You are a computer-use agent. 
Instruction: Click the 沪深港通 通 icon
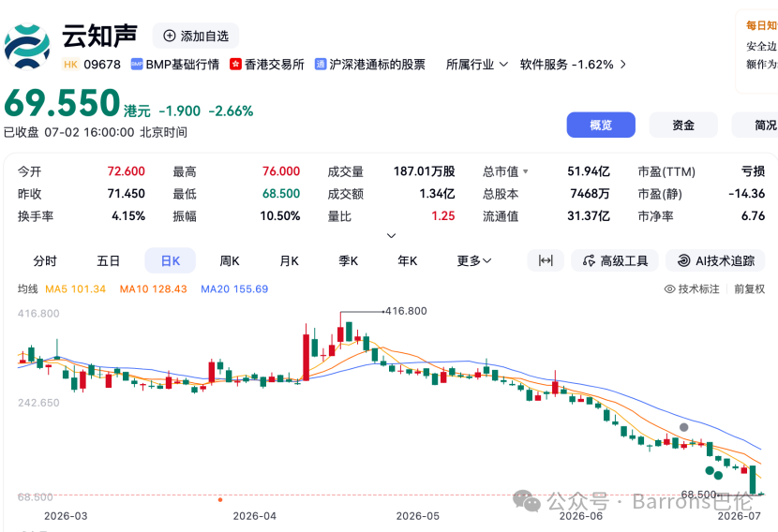click(321, 65)
